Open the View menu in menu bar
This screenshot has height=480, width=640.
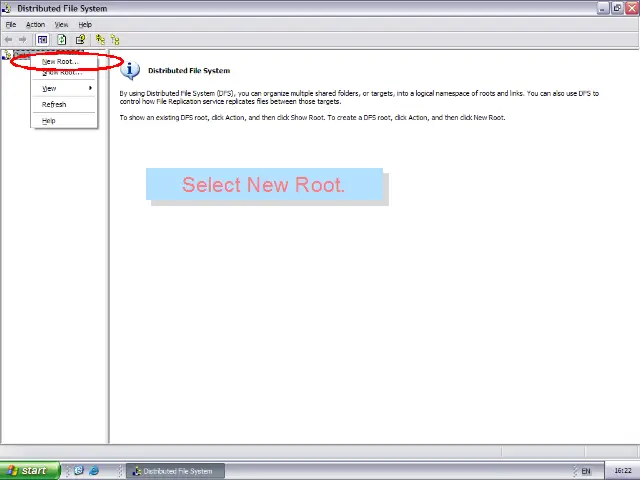tap(61, 24)
